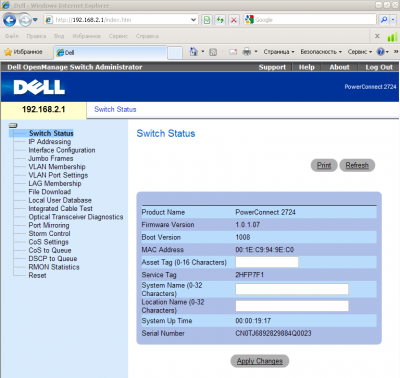400x378 pixels.
Task: Click the blue help question mark icon
Action: tap(381, 52)
